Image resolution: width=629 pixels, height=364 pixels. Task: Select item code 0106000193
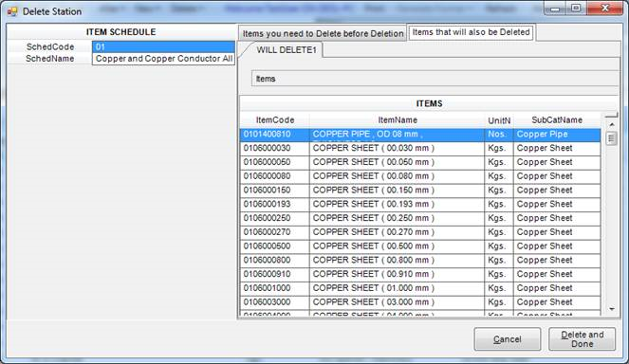point(275,205)
